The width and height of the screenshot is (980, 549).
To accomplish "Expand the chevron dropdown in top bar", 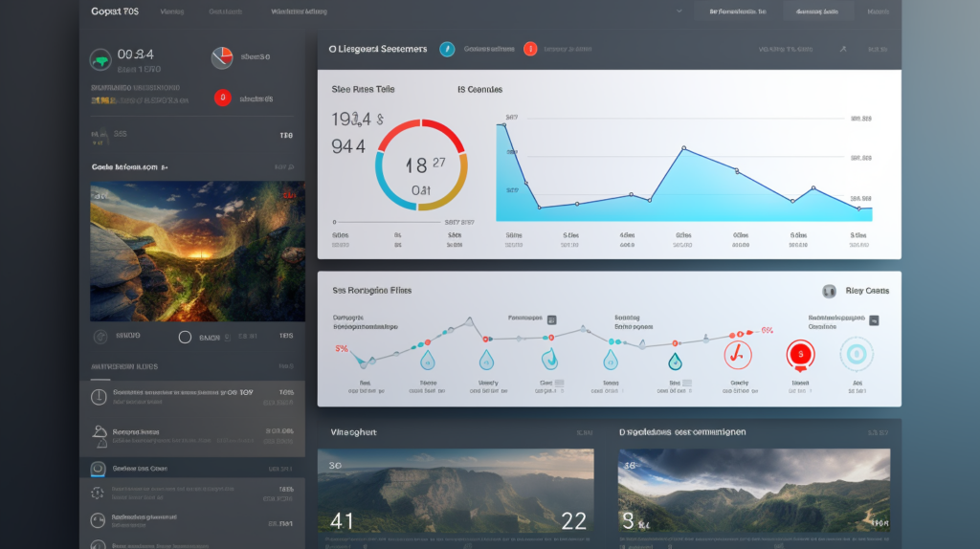I will [x=679, y=11].
